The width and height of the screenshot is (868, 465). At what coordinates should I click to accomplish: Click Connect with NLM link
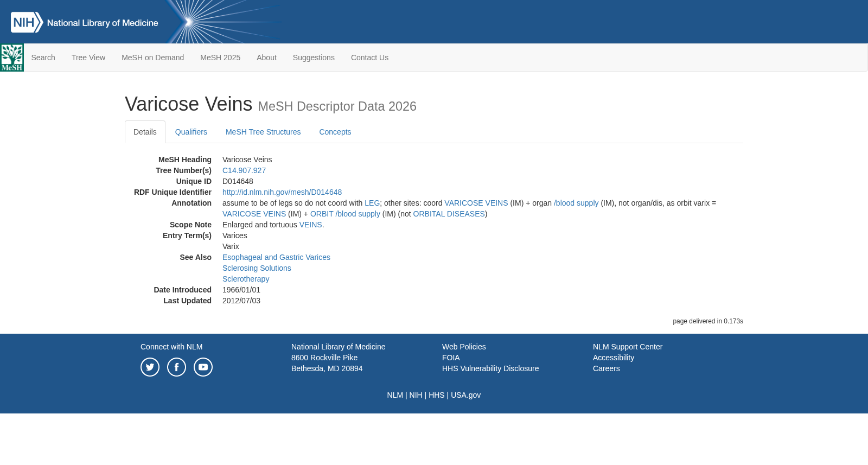pyautogui.click(x=171, y=347)
